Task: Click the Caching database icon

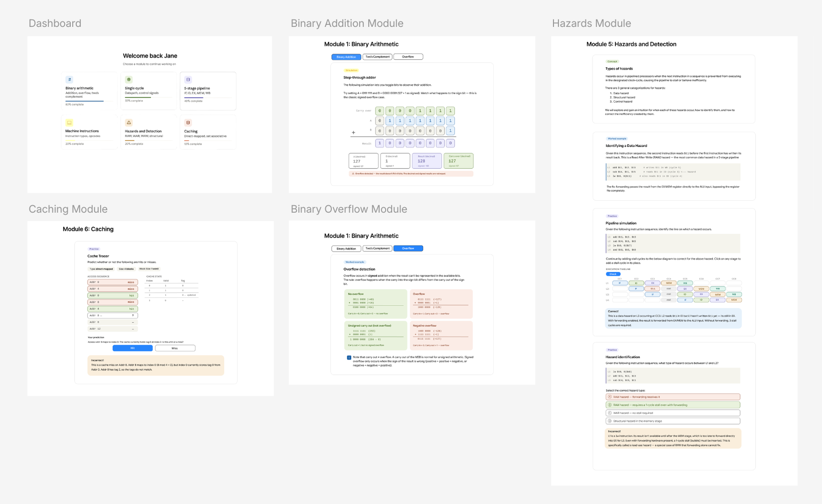Action: pos(188,123)
